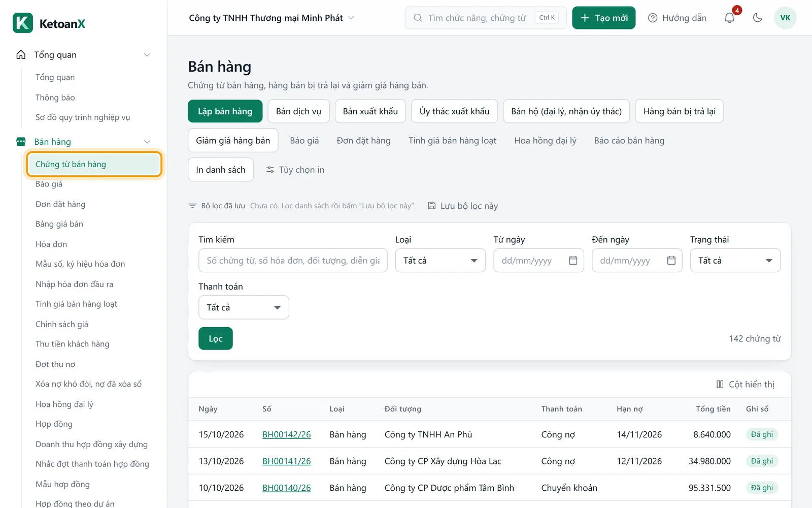Click the Tìm kiếm voucher search field
This screenshot has height=508, width=812.
coord(293,261)
